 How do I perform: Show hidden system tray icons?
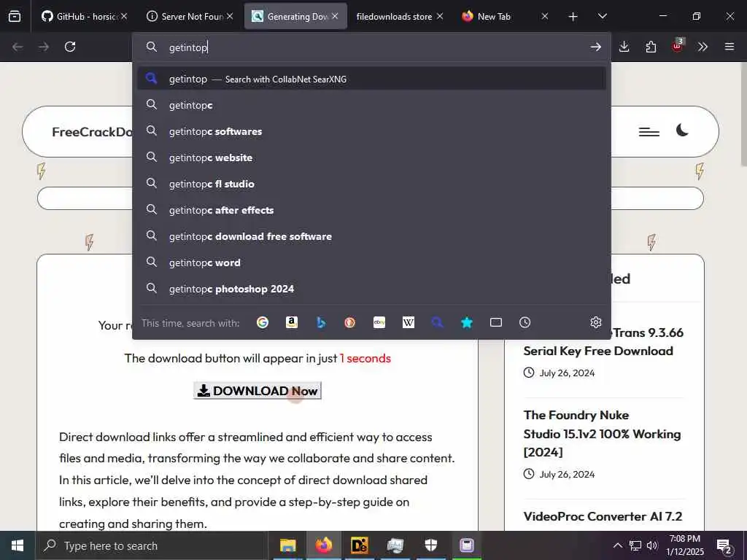click(617, 545)
